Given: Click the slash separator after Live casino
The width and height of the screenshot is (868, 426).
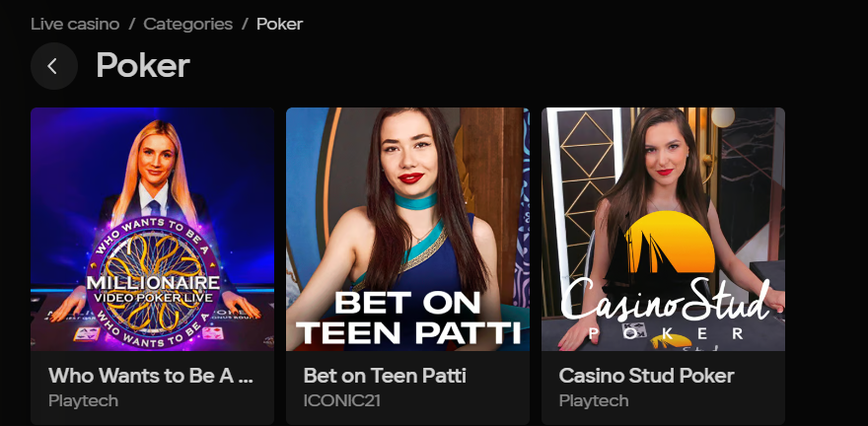Looking at the screenshot, I should (x=132, y=25).
